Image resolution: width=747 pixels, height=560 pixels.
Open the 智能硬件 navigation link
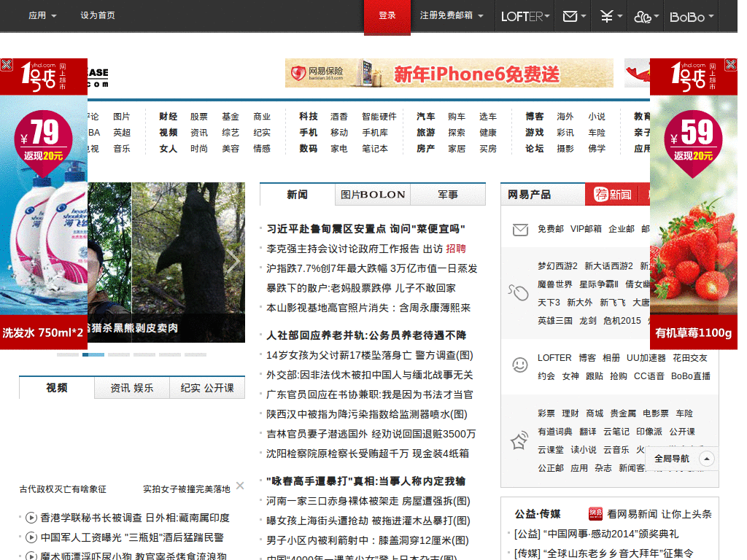click(379, 117)
